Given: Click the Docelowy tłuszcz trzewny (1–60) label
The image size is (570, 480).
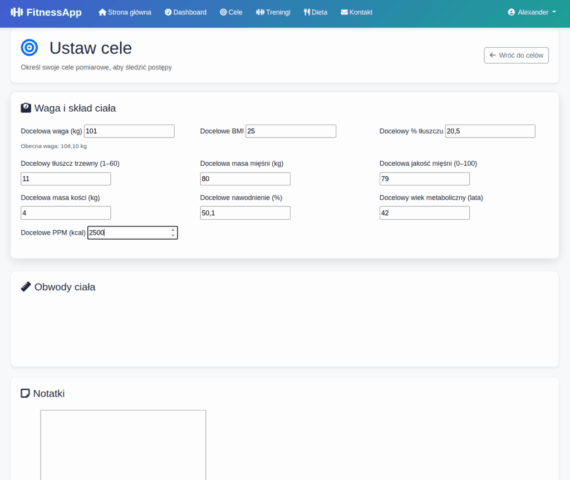Looking at the screenshot, I should click(70, 164).
